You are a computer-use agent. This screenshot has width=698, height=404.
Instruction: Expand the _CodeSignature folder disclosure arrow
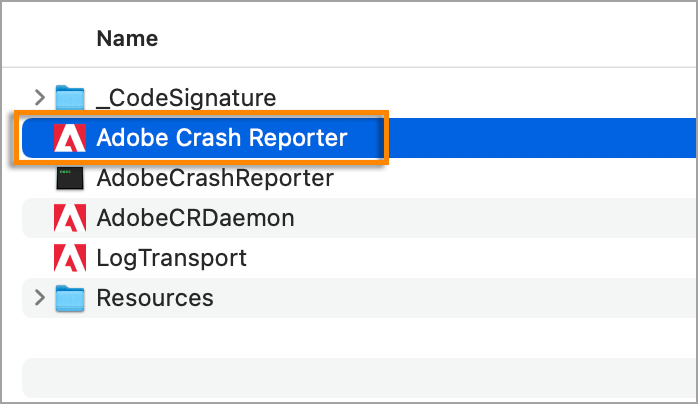[x=40, y=97]
